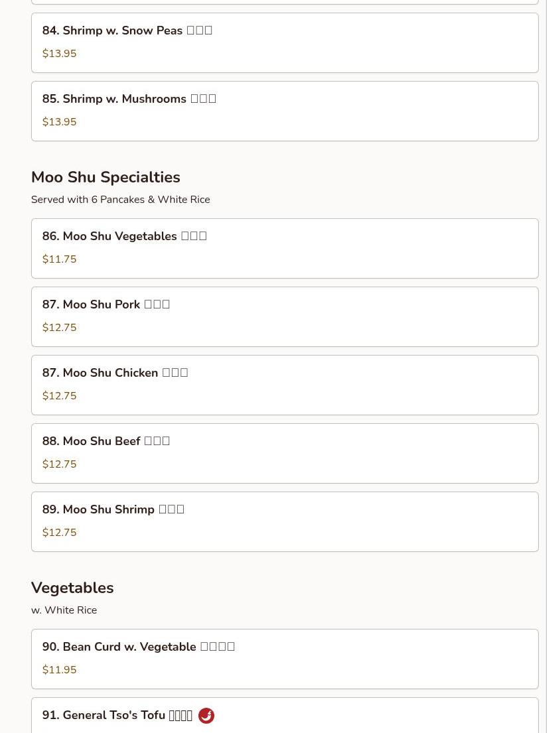The height and width of the screenshot is (733, 560).
Task: Click the price of Shrimp w. Snow Peas
Action: point(59,54)
